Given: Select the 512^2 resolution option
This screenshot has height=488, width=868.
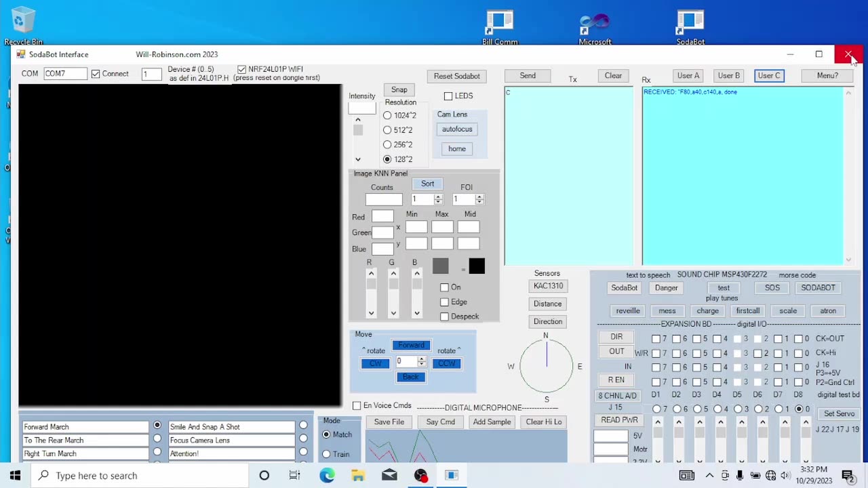Looking at the screenshot, I should tap(387, 130).
